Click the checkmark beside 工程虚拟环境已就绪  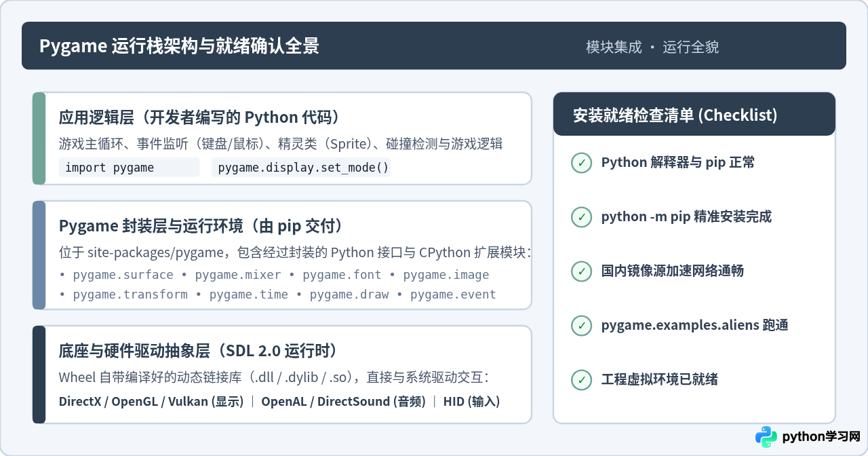coord(581,380)
